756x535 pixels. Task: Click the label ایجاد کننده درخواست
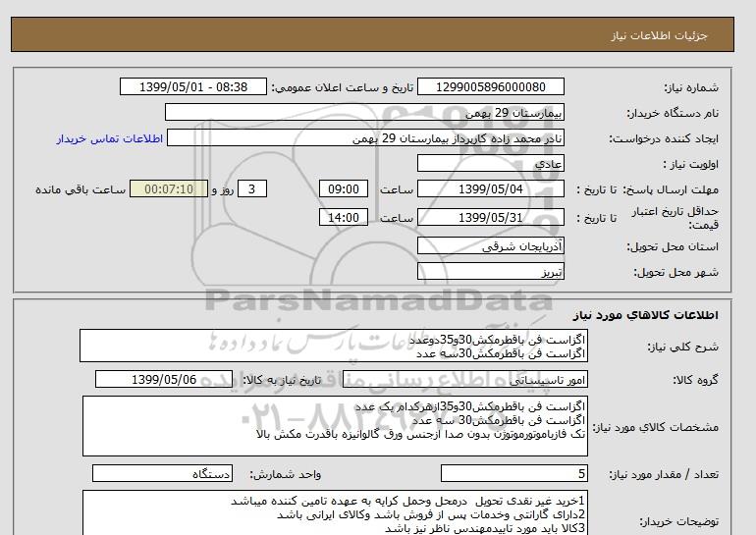pyautogui.click(x=664, y=138)
